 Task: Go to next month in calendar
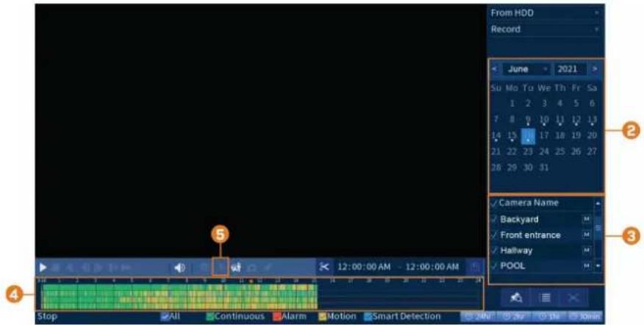tap(594, 69)
